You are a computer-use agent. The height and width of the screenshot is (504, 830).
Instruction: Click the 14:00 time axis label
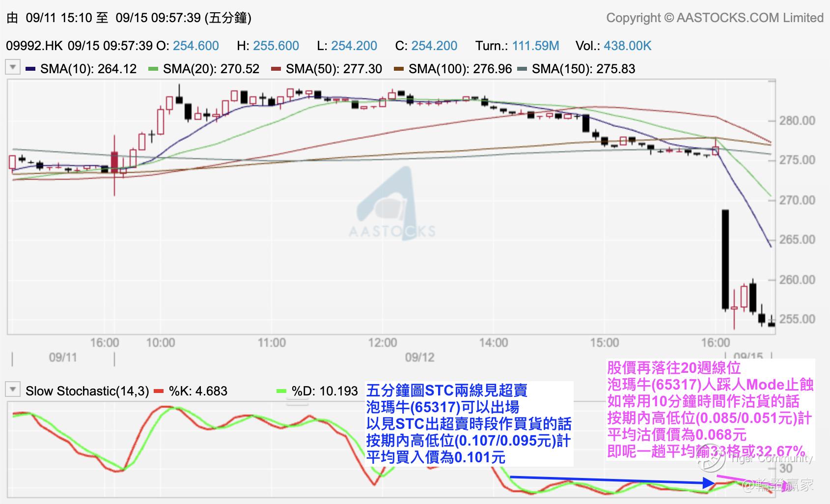pyautogui.click(x=494, y=342)
